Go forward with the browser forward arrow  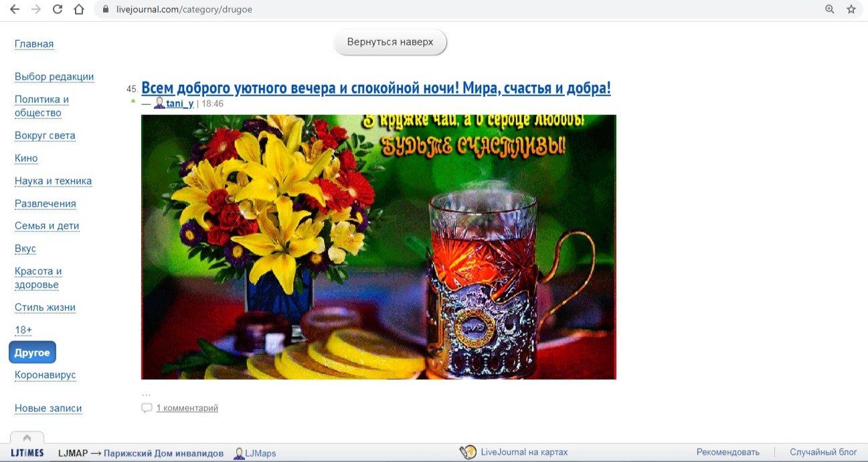tap(36, 9)
